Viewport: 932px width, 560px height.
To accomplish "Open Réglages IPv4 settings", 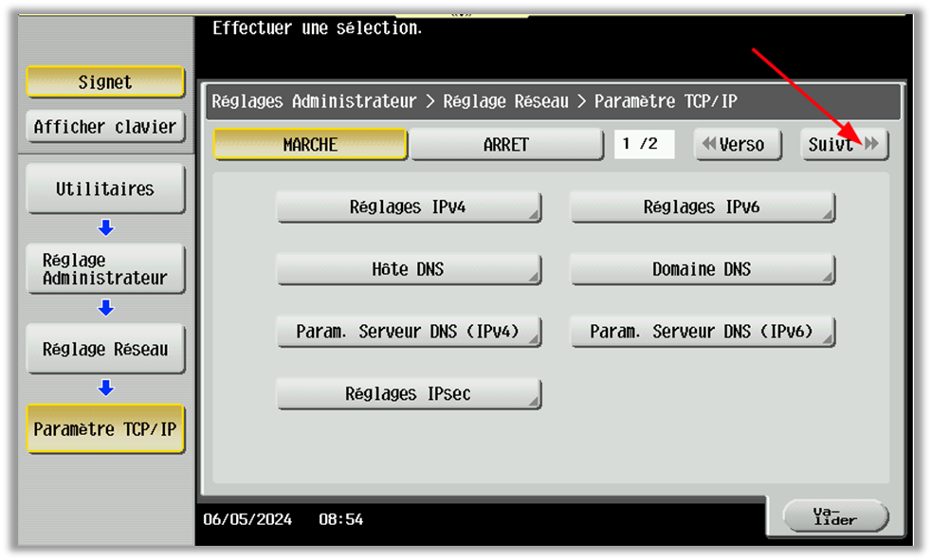I will pos(409,208).
